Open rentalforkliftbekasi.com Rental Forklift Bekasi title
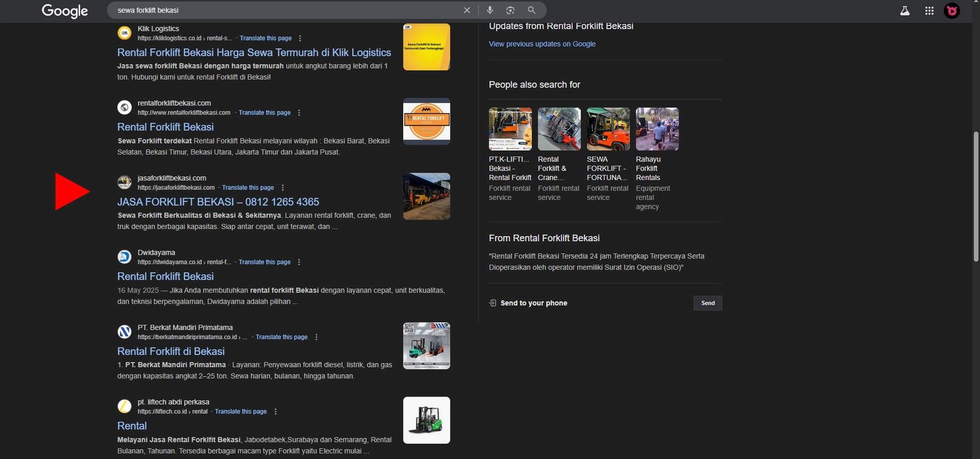The height and width of the screenshot is (459, 980). 165,127
